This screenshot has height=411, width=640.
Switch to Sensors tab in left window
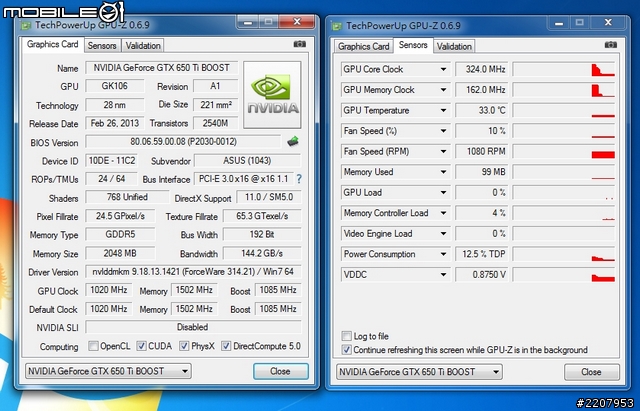[102, 46]
